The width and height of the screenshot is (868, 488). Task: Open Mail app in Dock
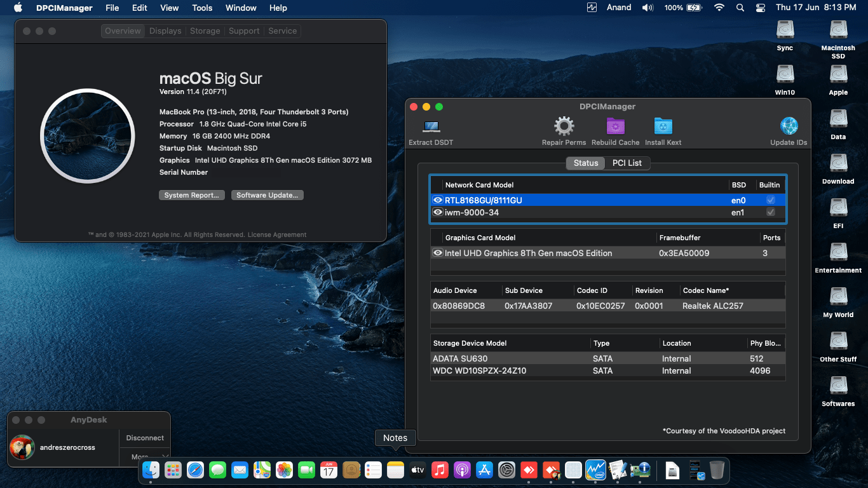(240, 470)
